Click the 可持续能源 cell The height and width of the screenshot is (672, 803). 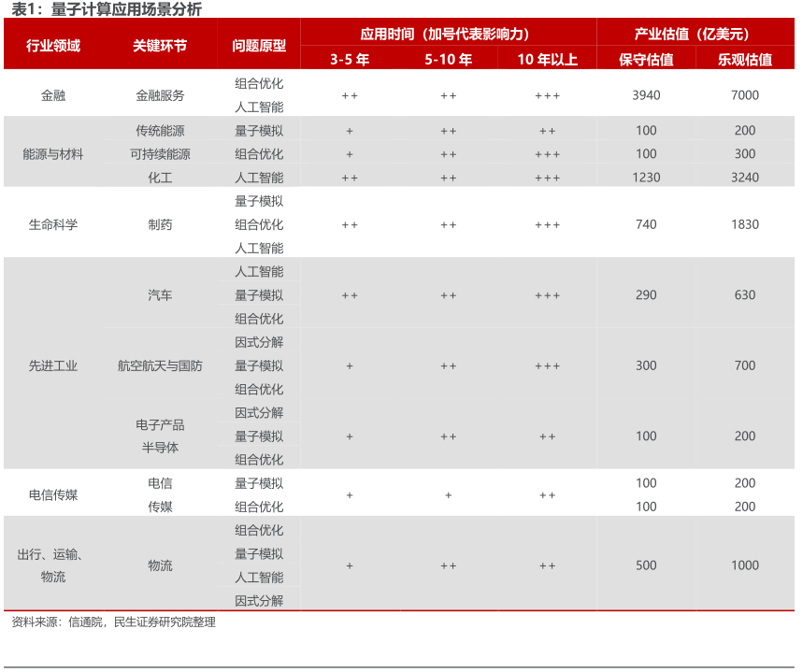point(160,154)
